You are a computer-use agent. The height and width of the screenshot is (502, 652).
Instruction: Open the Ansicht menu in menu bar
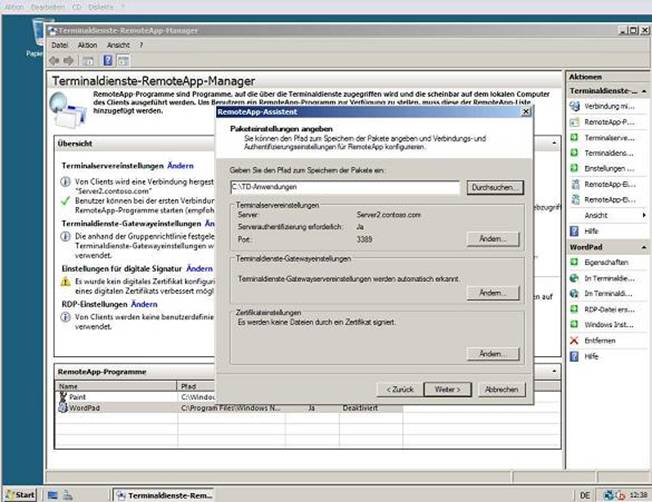(x=118, y=45)
